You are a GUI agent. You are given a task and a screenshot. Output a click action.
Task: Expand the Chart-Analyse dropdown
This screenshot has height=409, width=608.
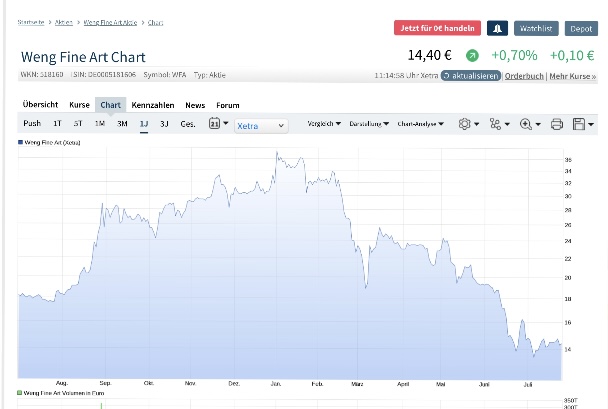click(x=420, y=124)
